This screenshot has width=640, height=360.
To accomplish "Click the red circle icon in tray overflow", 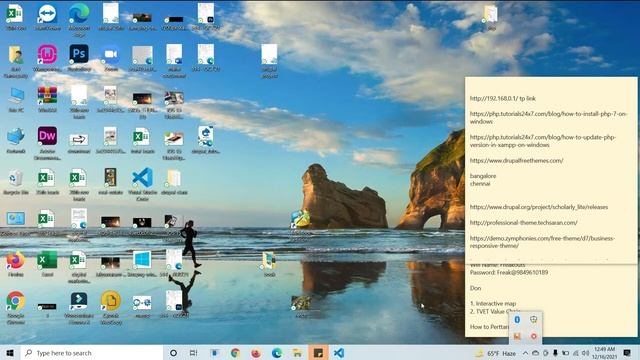I will point(533,336).
